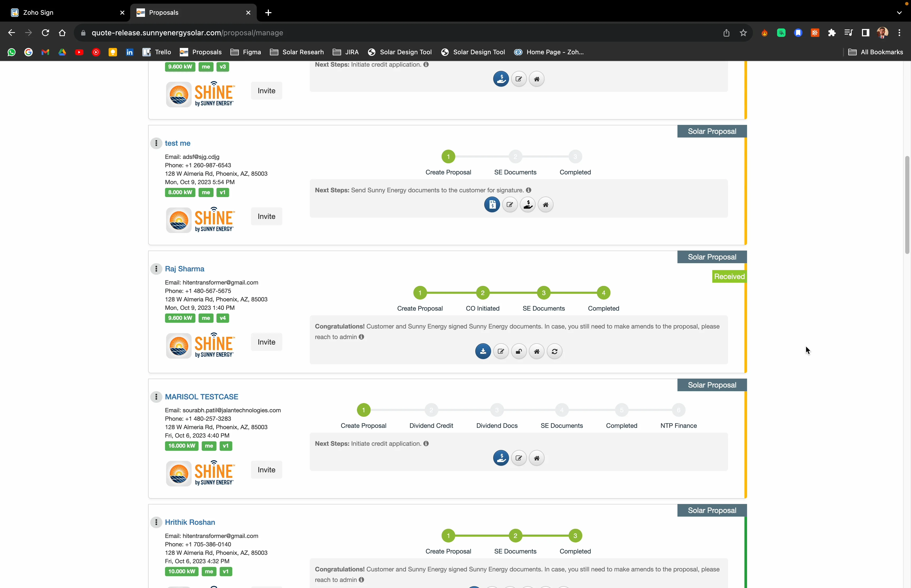Click the dollar-in-hand finance icon in the test me card

point(527,205)
